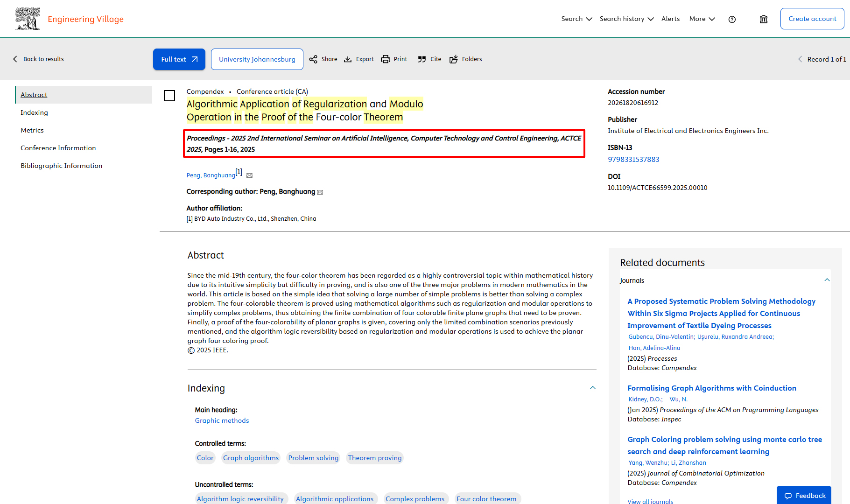Click the Print printer icon
The width and height of the screenshot is (850, 504).
coord(386,59)
